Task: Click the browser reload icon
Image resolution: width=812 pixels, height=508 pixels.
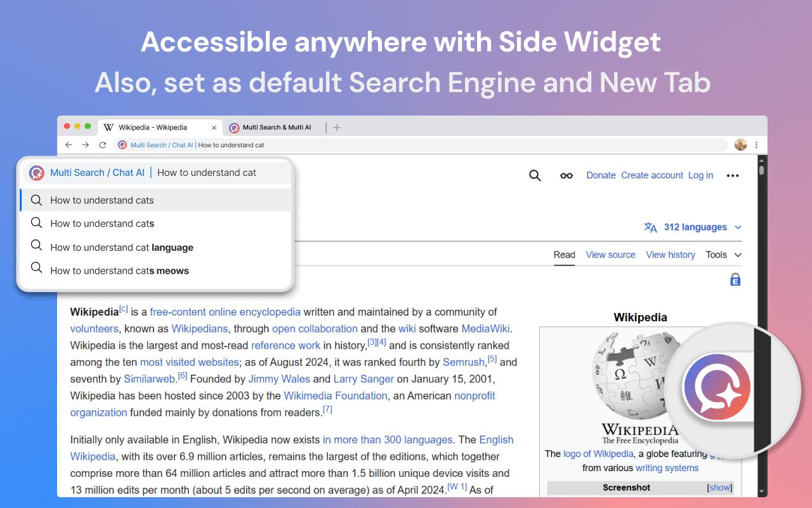Action: (x=102, y=145)
